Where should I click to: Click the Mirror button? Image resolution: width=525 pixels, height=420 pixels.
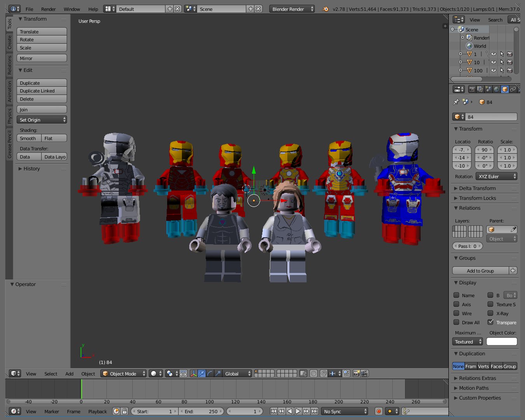coord(42,58)
